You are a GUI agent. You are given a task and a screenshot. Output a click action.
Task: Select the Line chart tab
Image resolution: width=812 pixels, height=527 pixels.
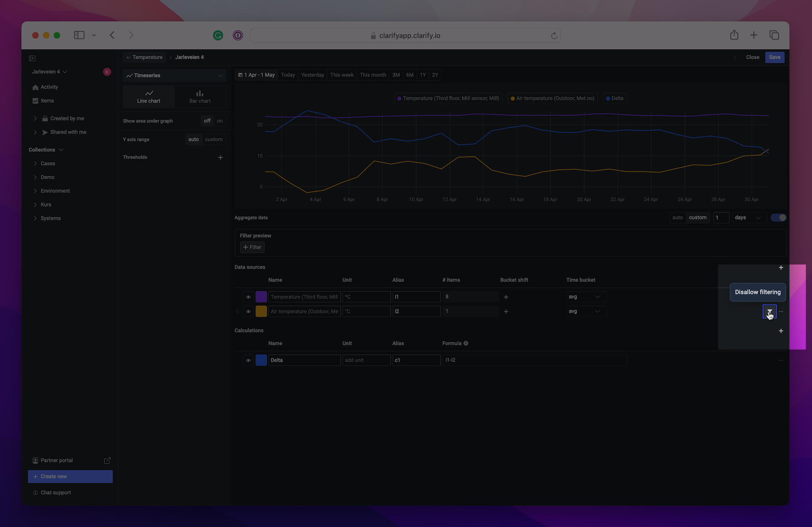pyautogui.click(x=149, y=97)
